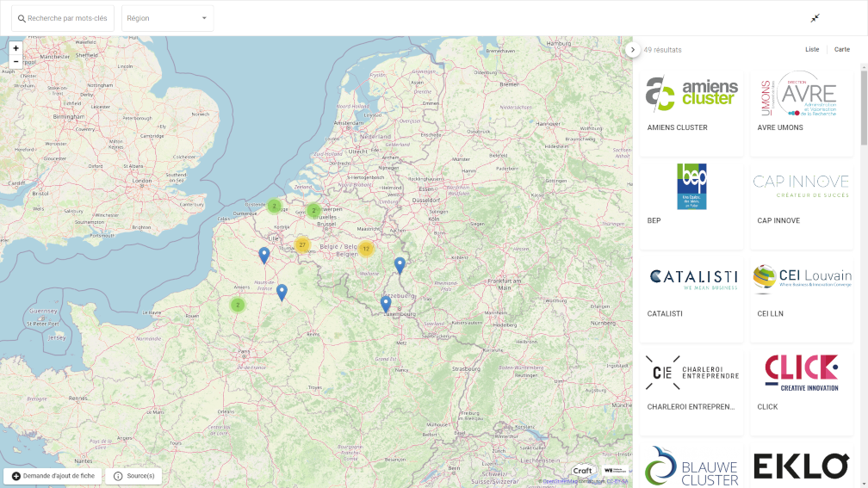The width and height of the screenshot is (868, 488).
Task: Open the EKLO card
Action: click(x=802, y=465)
